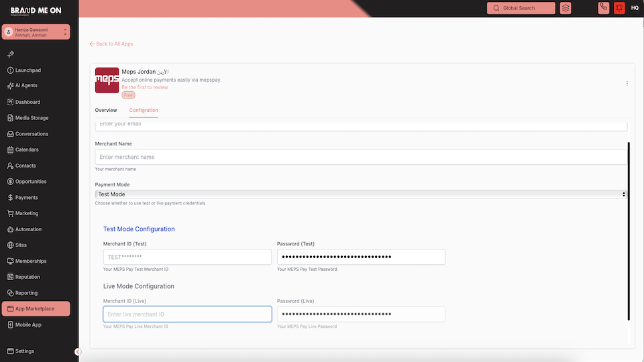The image size is (644, 362).
Task: Collapse the sidebar with the arrow icon
Action: 78,351
